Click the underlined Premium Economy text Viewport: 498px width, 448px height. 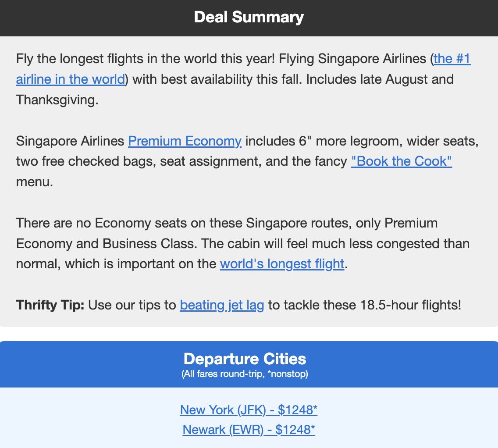pos(184,141)
